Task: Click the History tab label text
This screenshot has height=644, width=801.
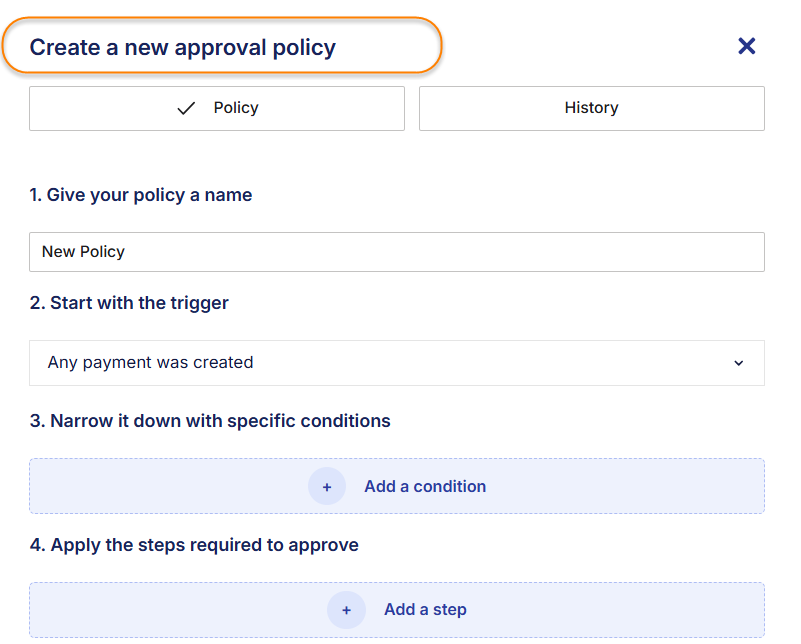Action: [591, 108]
